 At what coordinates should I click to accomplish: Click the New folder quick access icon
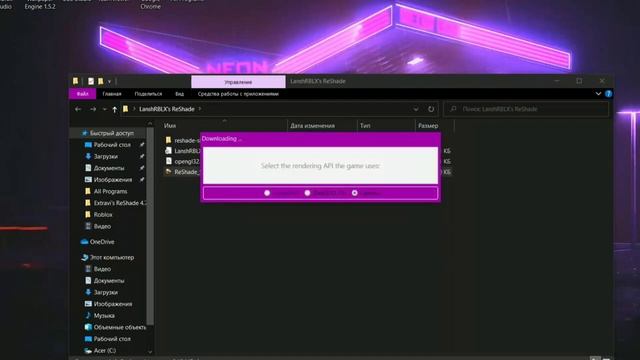tap(100, 81)
